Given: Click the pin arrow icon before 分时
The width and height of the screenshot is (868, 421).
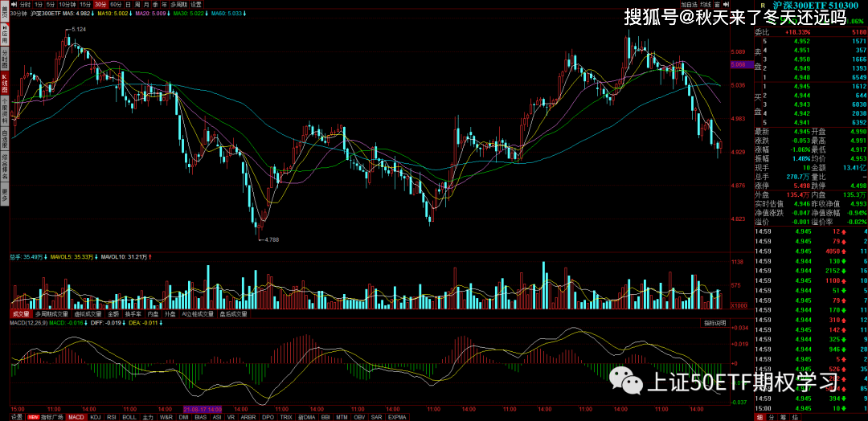Looking at the screenshot, I should click(x=14, y=4).
